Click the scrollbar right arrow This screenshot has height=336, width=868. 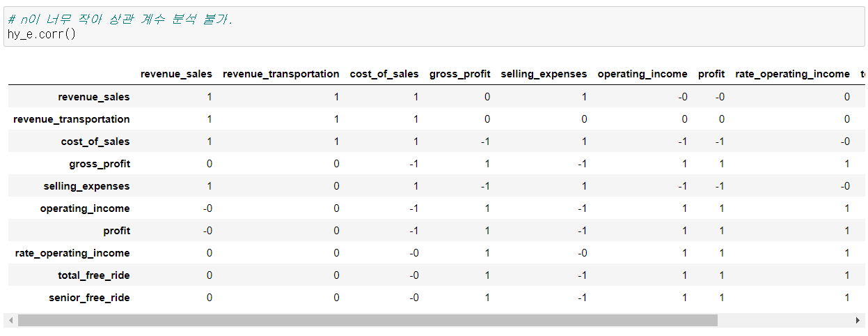pyautogui.click(x=858, y=321)
